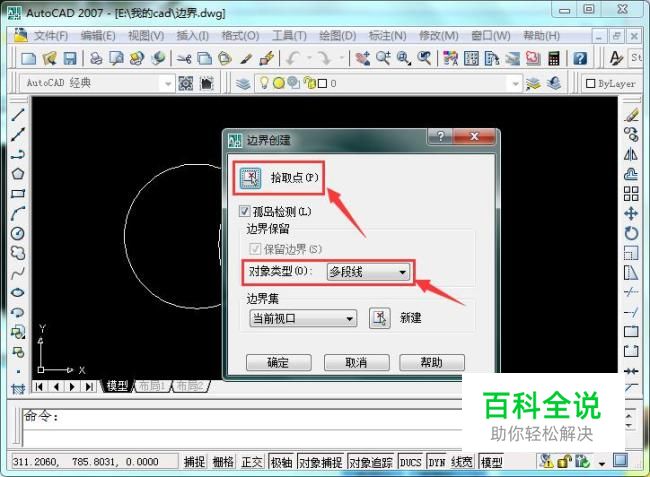Screen dimensions: 650x477
Task: Open the 当前视口 boundary set dropdown
Action: pyautogui.click(x=303, y=318)
